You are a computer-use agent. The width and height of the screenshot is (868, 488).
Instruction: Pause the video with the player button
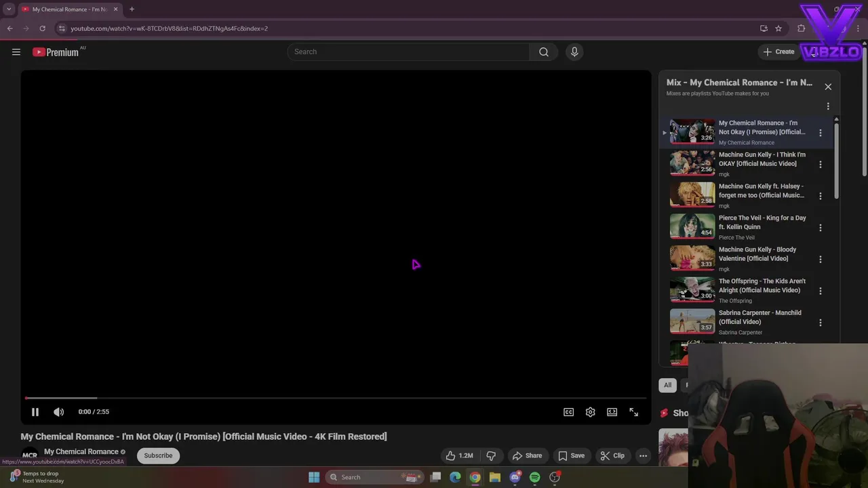[35, 411]
